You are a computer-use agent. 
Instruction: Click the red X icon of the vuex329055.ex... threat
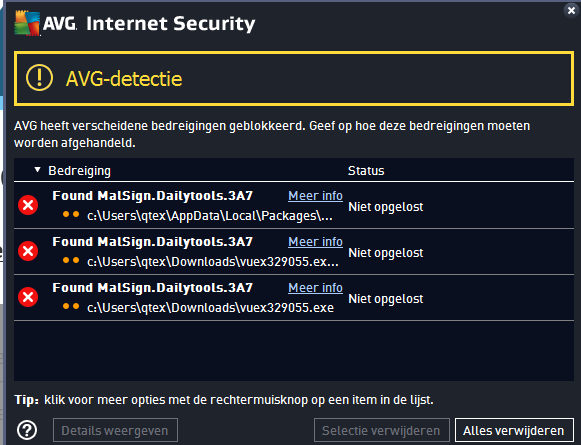pyautogui.click(x=28, y=251)
